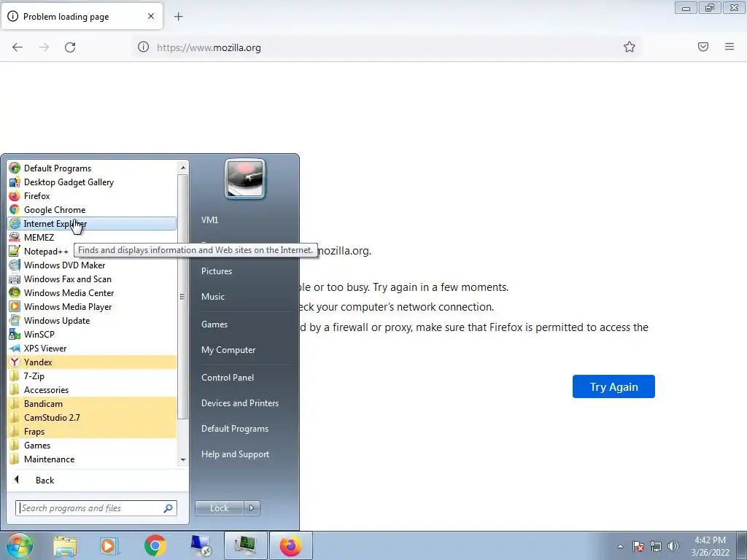Open Windows Explorer from the taskbar
The image size is (747, 560).
[65, 546]
